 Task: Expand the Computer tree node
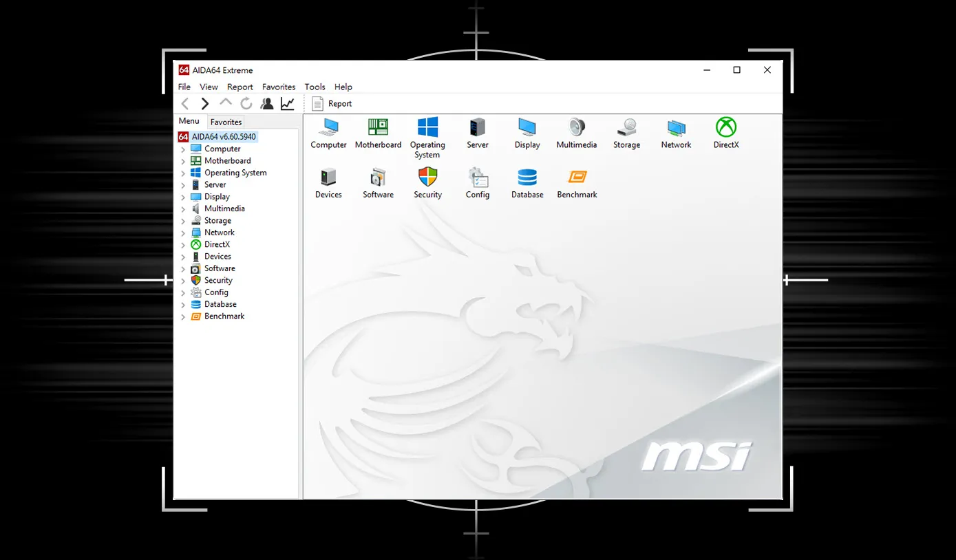183,149
